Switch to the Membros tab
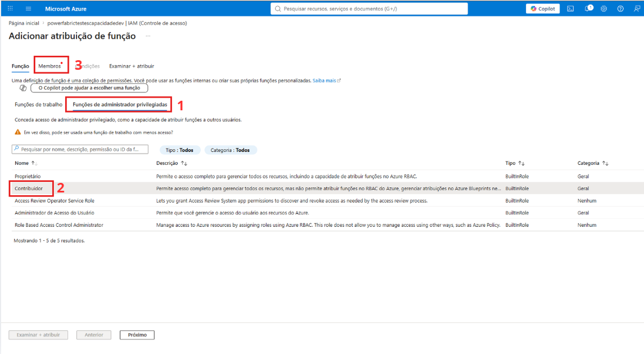The height and width of the screenshot is (354, 644). [49, 66]
